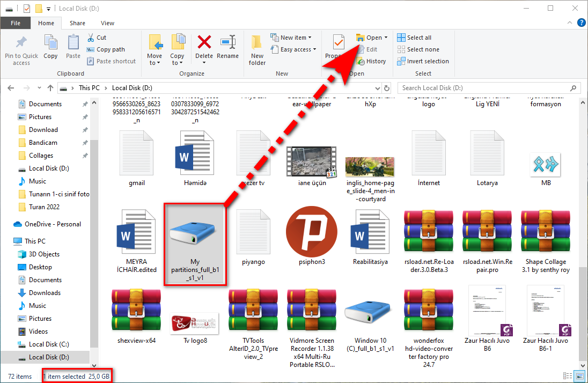
Task: Click This PC in breadcrumb path
Action: [x=89, y=88]
